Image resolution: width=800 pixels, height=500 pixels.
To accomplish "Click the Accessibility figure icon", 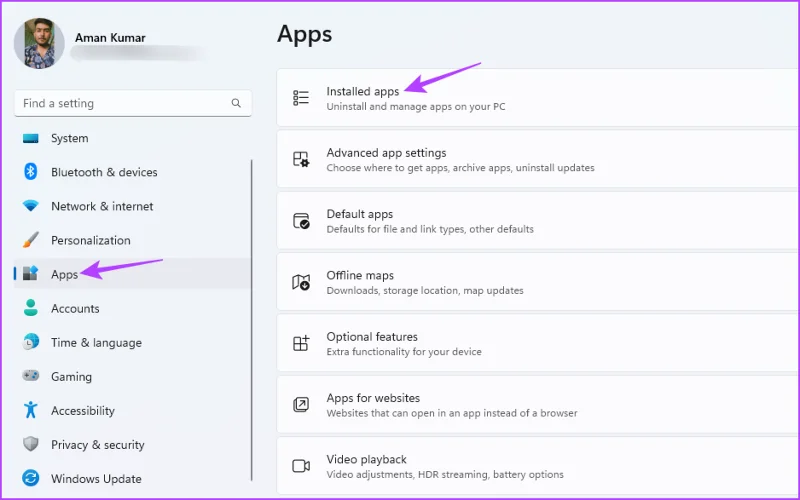I will pyautogui.click(x=31, y=410).
